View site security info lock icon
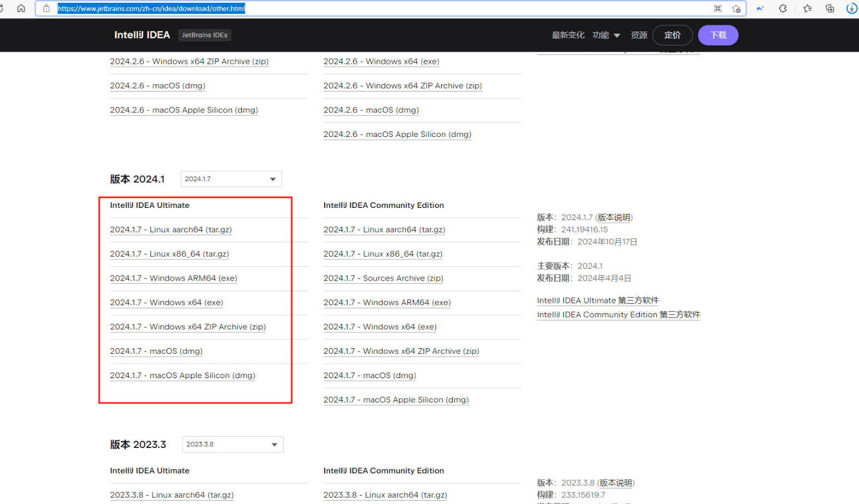 point(47,8)
